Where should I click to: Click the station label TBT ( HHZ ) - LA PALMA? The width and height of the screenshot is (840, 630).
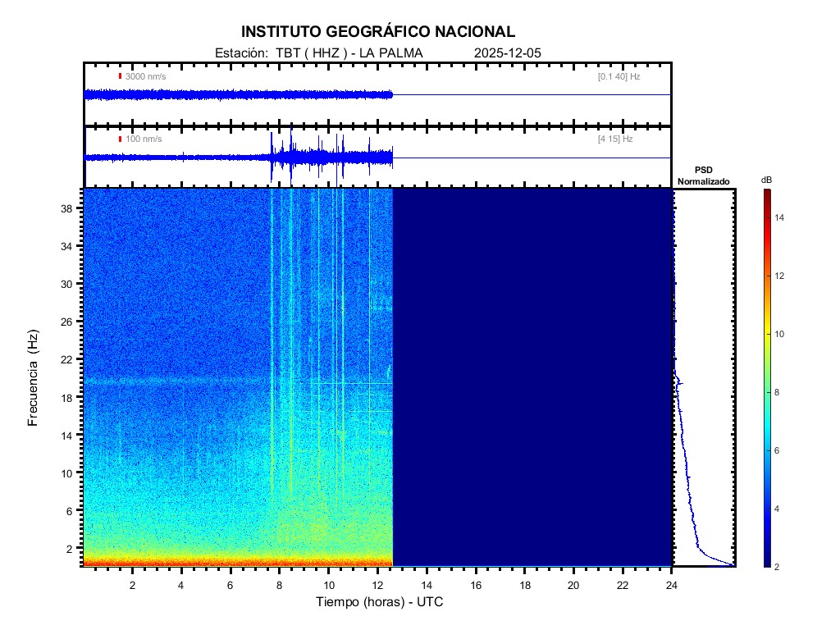[318, 53]
